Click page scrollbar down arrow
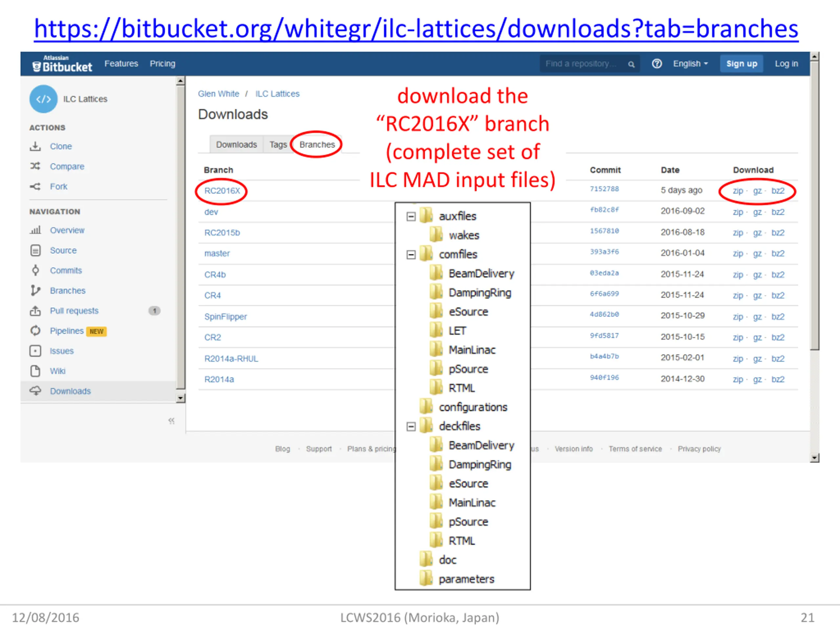 point(814,458)
